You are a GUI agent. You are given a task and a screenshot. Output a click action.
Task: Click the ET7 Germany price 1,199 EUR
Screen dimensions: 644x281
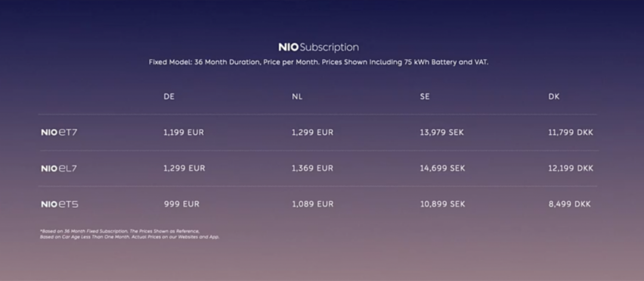[x=184, y=133]
